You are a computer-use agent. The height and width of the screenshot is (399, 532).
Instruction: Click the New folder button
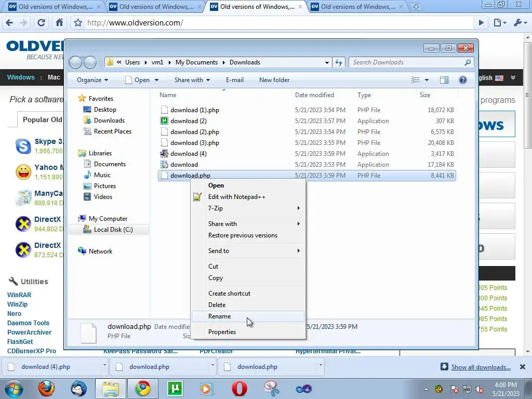tap(274, 80)
